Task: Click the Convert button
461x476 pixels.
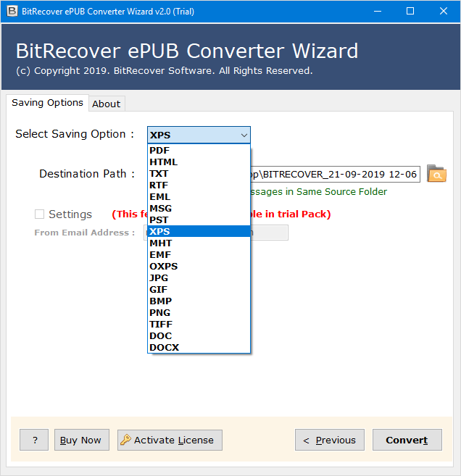Action: point(407,440)
